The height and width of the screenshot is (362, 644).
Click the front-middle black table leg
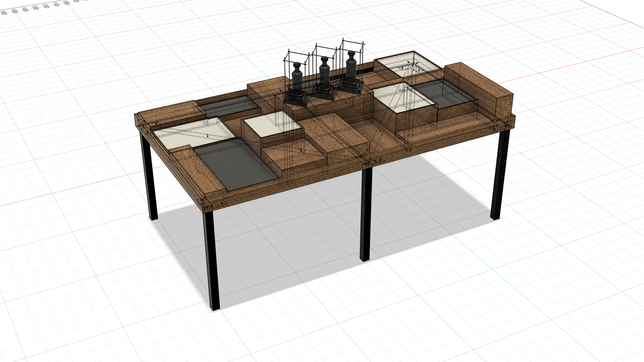coord(366,215)
